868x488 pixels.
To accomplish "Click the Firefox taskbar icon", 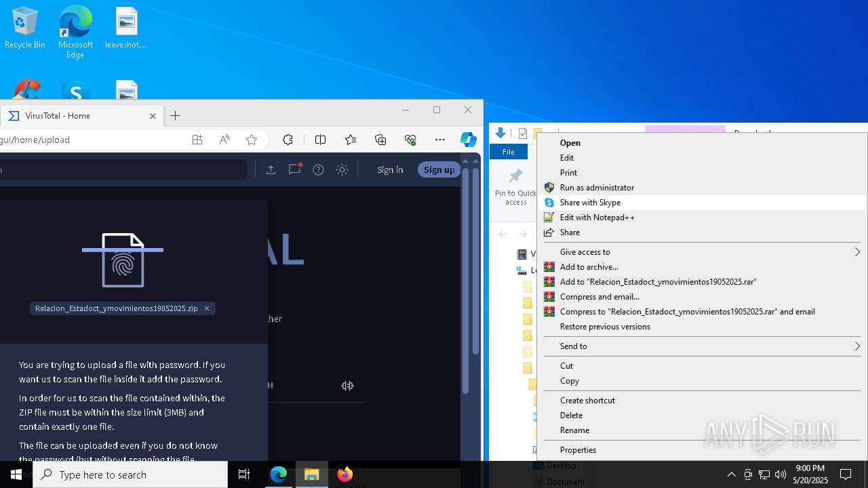I will click(x=345, y=474).
